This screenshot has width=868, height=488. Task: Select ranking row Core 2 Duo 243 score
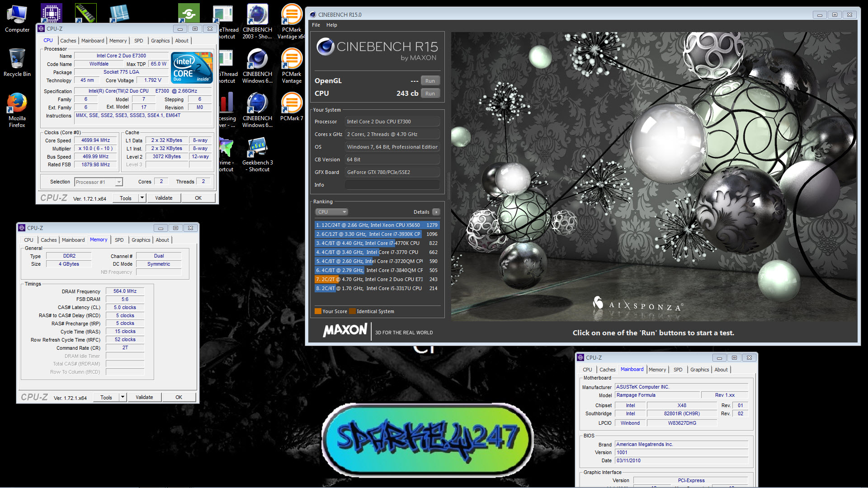pos(377,279)
